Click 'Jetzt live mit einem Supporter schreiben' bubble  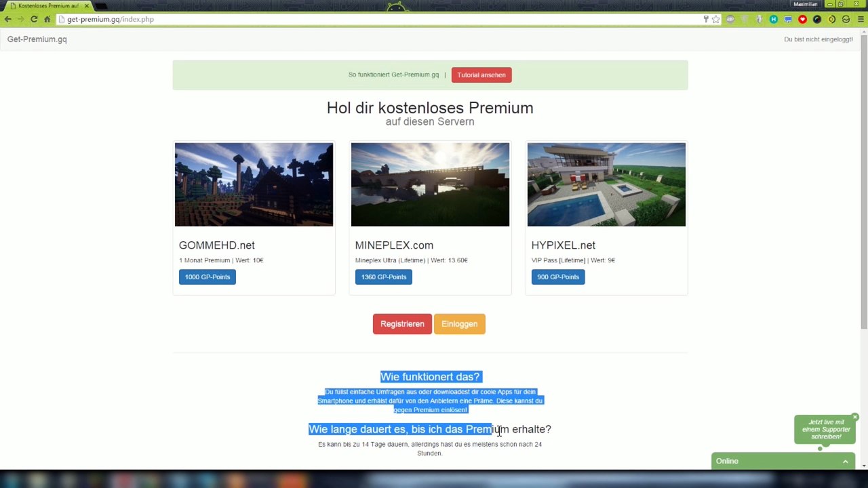pyautogui.click(x=825, y=429)
